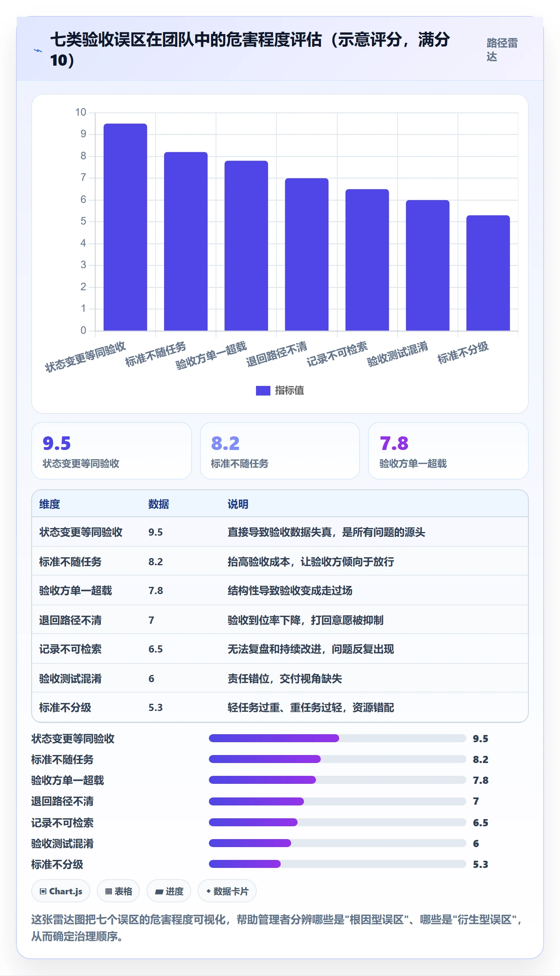
Task: Click the 路径雷达 tag in the header
Action: click(x=502, y=50)
